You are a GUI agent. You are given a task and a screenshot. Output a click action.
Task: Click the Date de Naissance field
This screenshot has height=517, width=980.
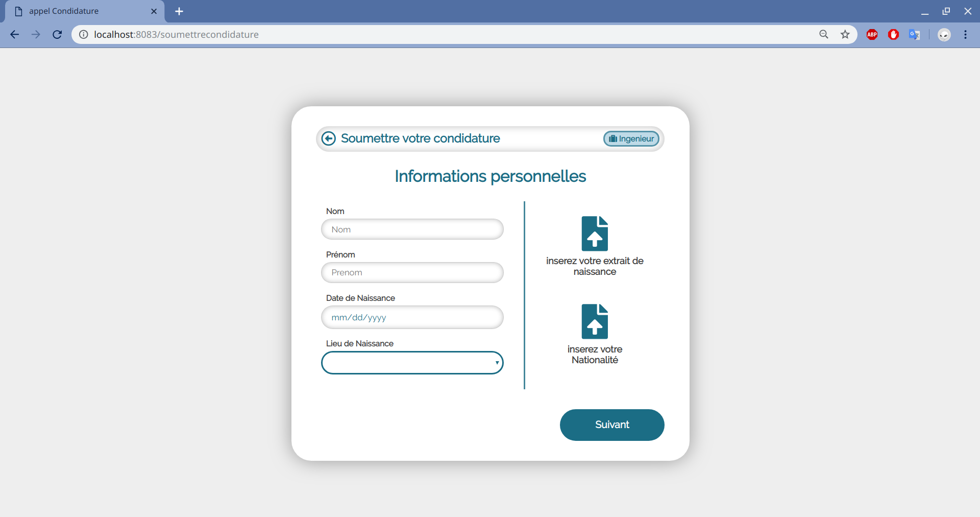pyautogui.click(x=412, y=317)
